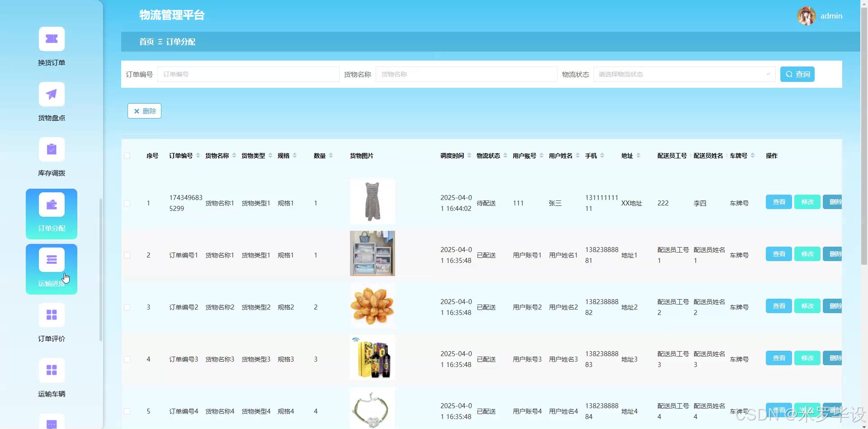Screen dimensions: 868x429
Task: Click the 张三 user name cell
Action: (555, 203)
